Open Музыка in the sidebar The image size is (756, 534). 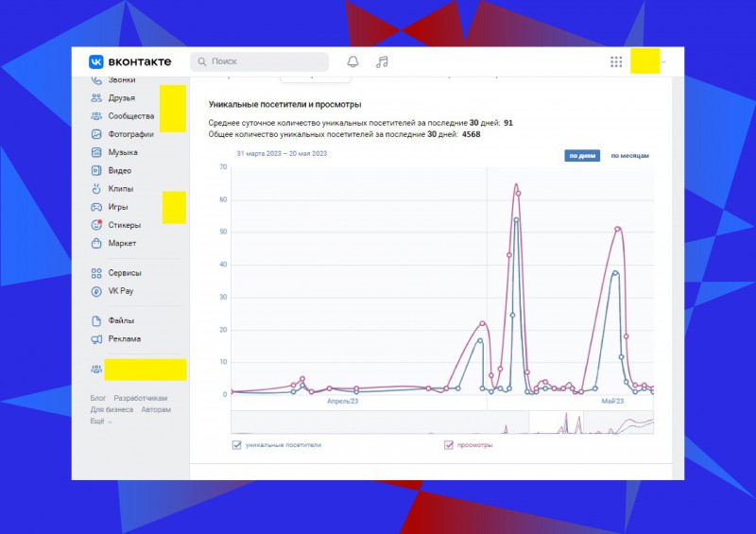[123, 152]
